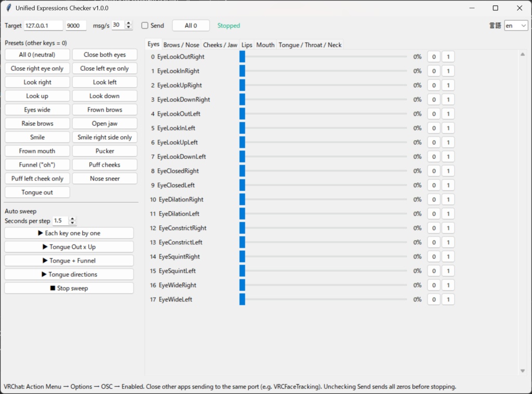
Task: Apply the All 0 (neutral) preset
Action: (x=37, y=55)
